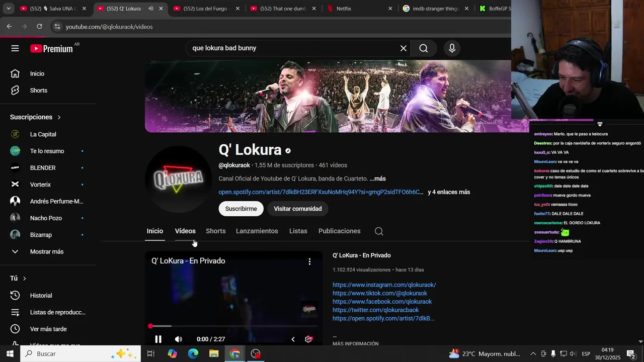Click the YouTube Premium logo
The height and width of the screenshot is (362, 644).
tap(51, 48)
